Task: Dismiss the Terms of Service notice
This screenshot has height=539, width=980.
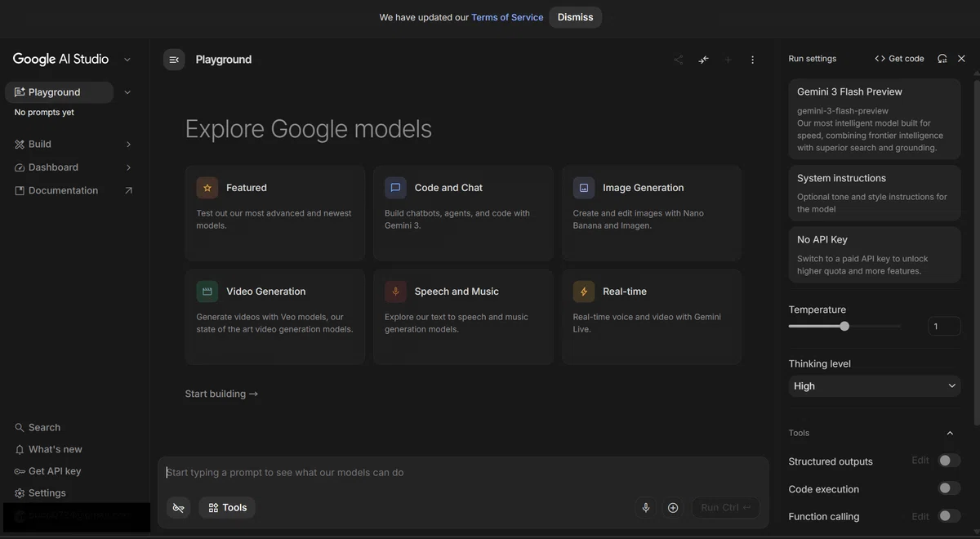Action: (576, 17)
